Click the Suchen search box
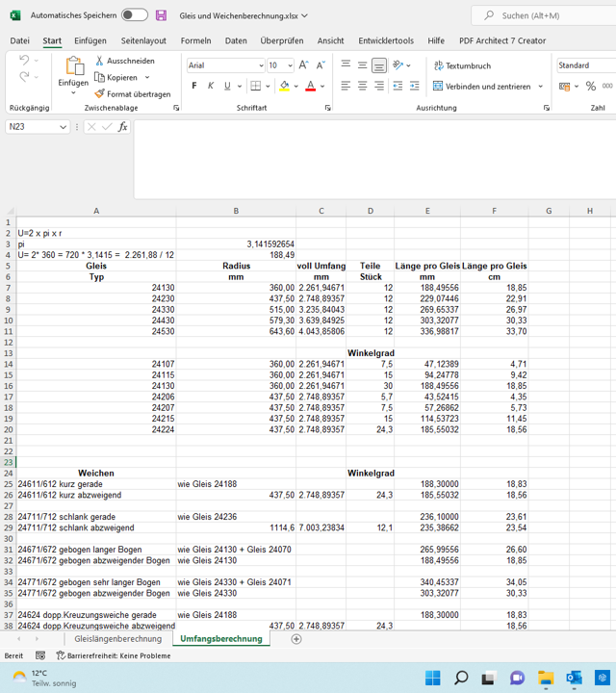 click(544, 15)
